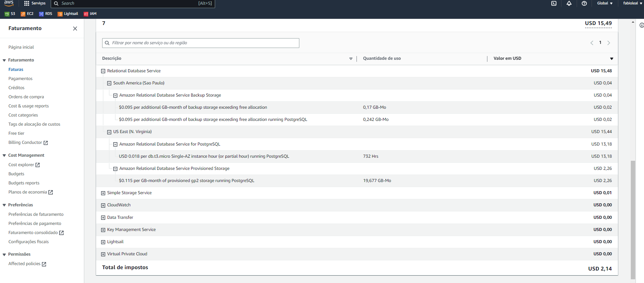The width and height of the screenshot is (644, 283).
Task: Open Affected policies external link
Action: [x=27, y=264]
